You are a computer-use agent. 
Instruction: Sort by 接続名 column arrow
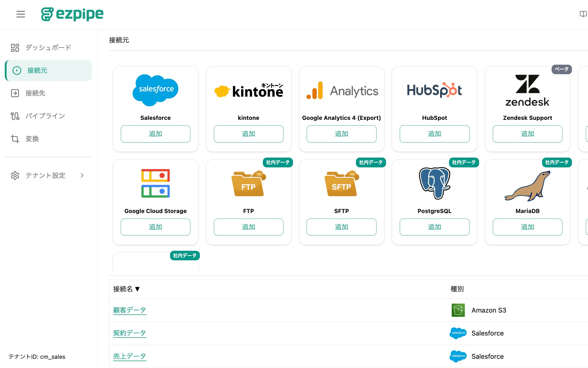[x=137, y=289]
